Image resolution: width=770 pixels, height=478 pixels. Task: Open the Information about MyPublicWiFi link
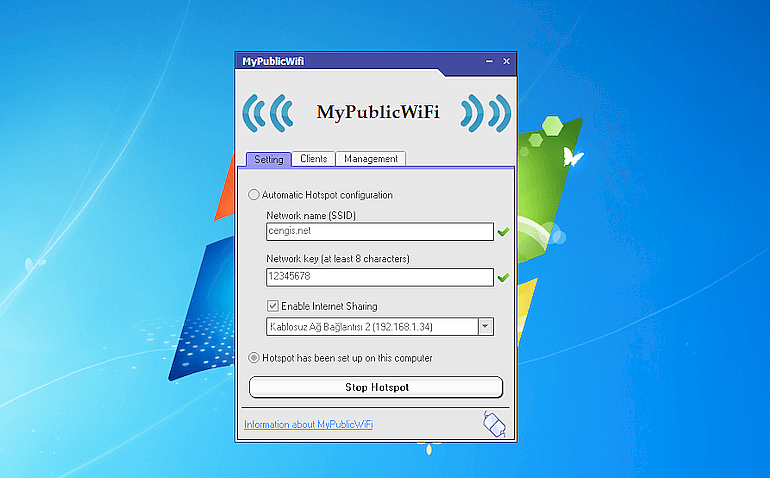308,424
